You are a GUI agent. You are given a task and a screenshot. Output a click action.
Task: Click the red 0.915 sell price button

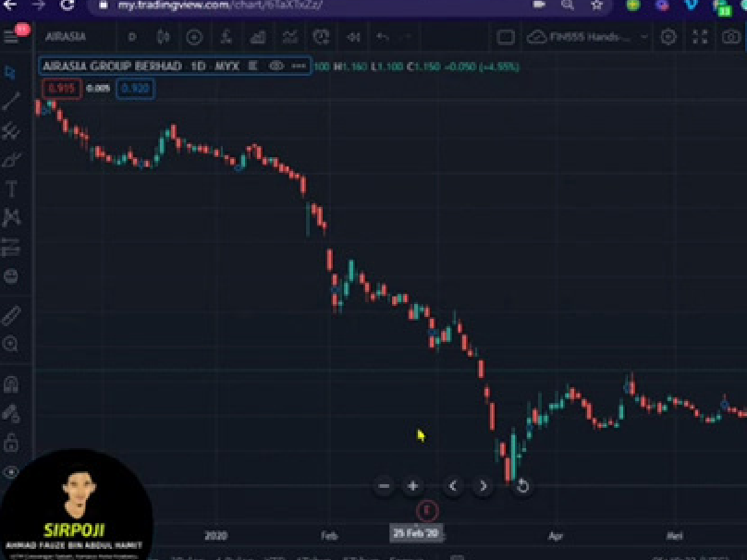(61, 89)
